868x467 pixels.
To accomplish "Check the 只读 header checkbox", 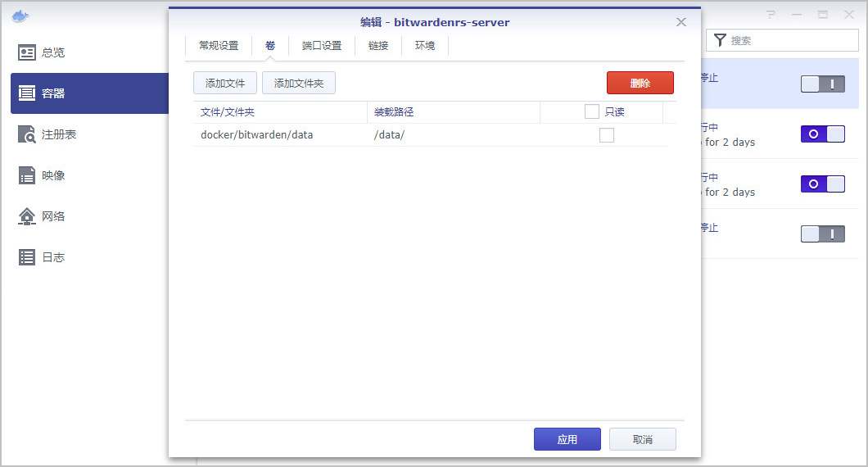I will click(592, 111).
